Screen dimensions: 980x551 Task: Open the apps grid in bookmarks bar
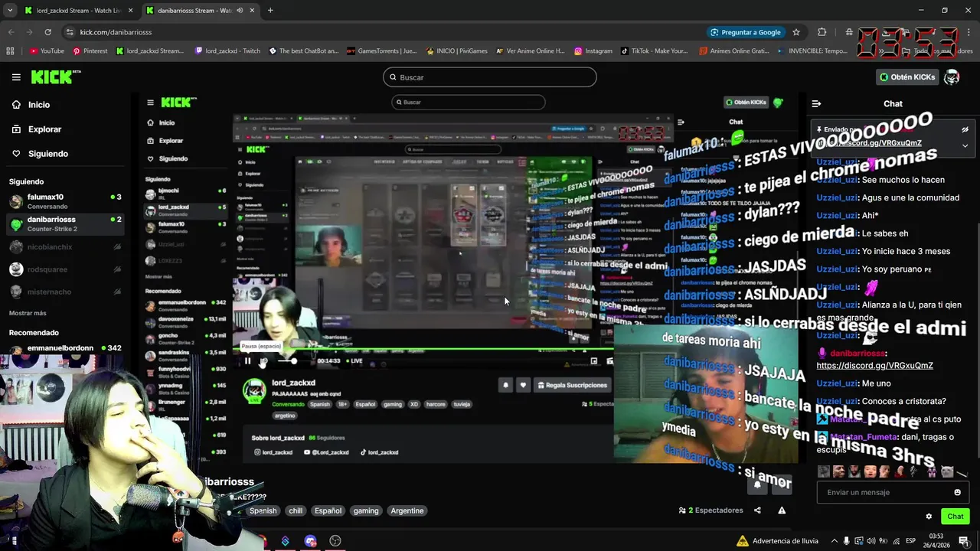[x=10, y=51]
